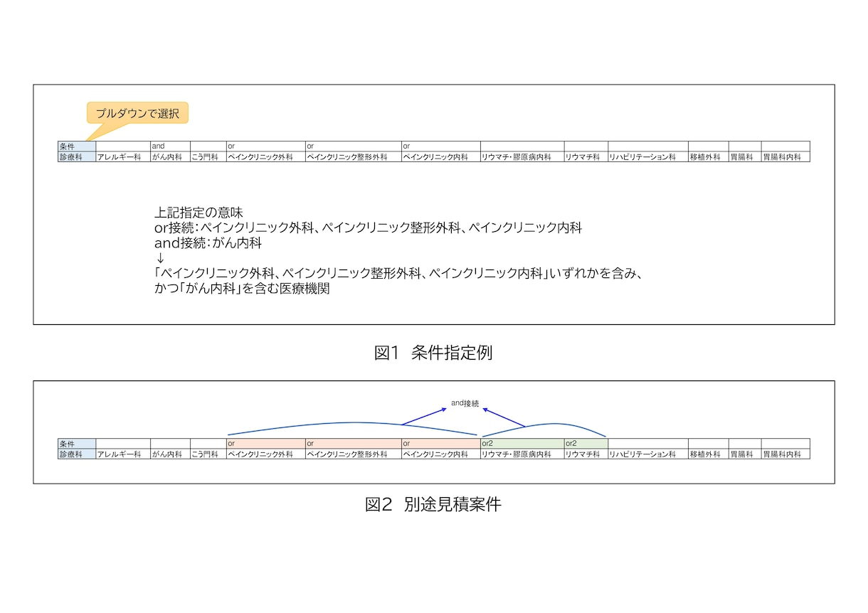Click the line starting with or接続
The image size is (868, 613).
pos(369,228)
